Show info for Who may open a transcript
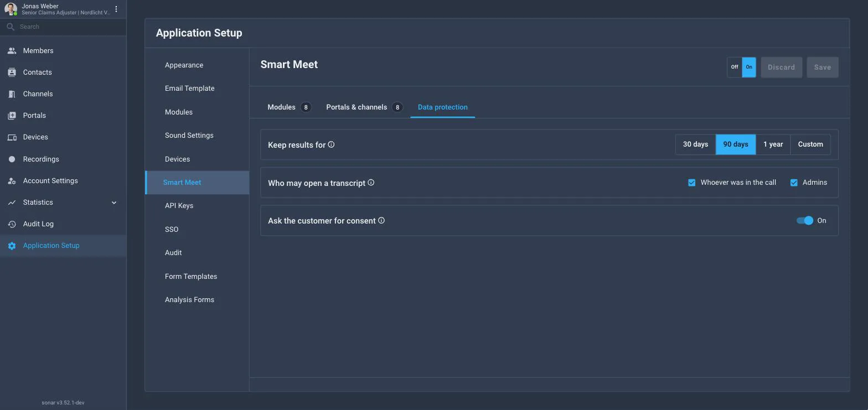 371,183
